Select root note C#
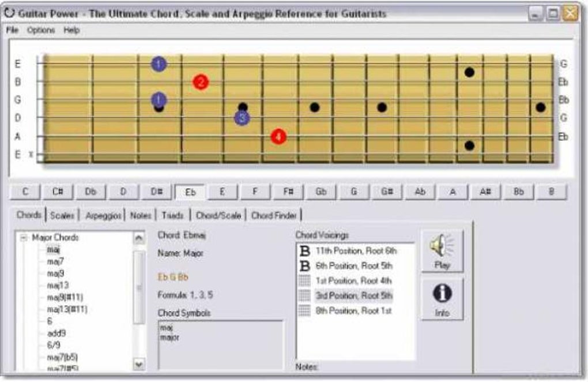The image size is (588, 382). pyautogui.click(x=58, y=192)
